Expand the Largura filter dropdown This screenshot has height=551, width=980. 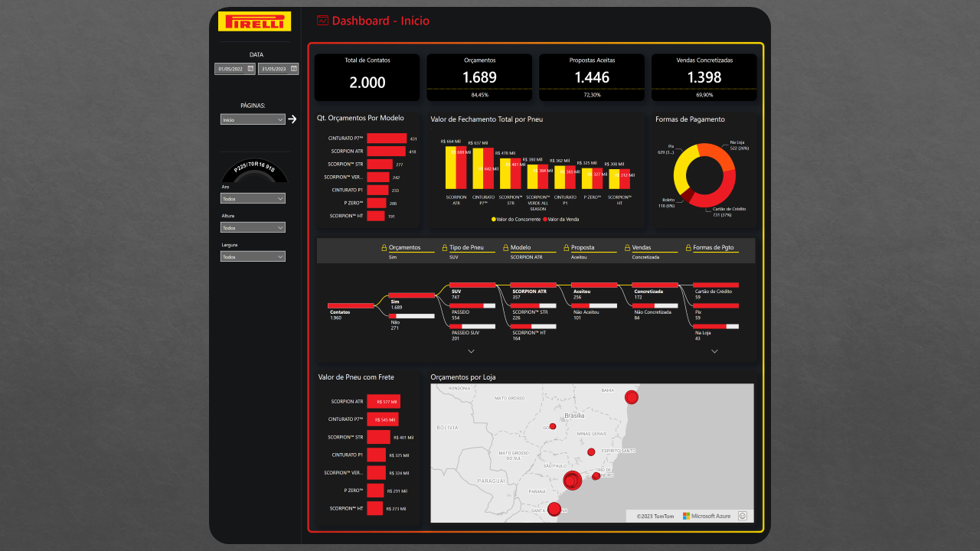pyautogui.click(x=253, y=257)
